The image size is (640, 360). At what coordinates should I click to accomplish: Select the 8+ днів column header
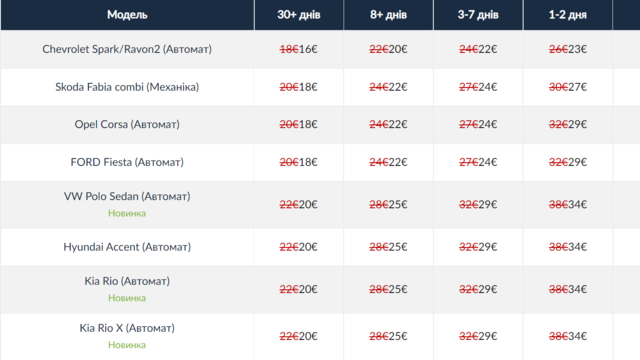click(388, 15)
